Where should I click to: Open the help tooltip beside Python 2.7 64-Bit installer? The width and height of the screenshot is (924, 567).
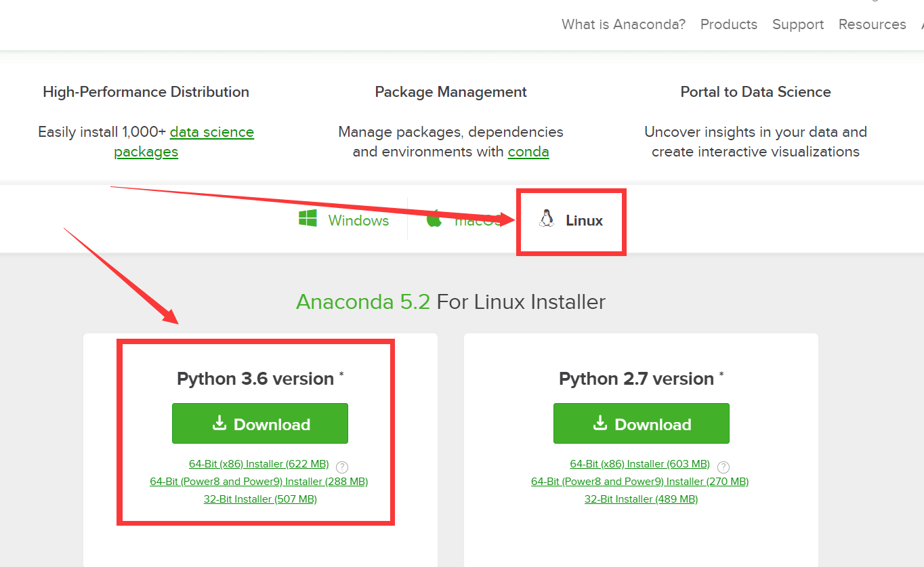(723, 467)
